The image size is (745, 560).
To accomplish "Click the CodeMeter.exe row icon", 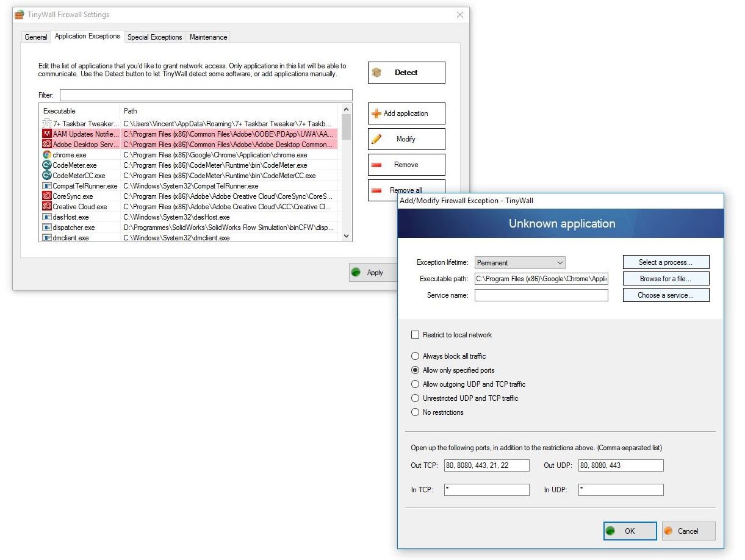I will pos(47,165).
